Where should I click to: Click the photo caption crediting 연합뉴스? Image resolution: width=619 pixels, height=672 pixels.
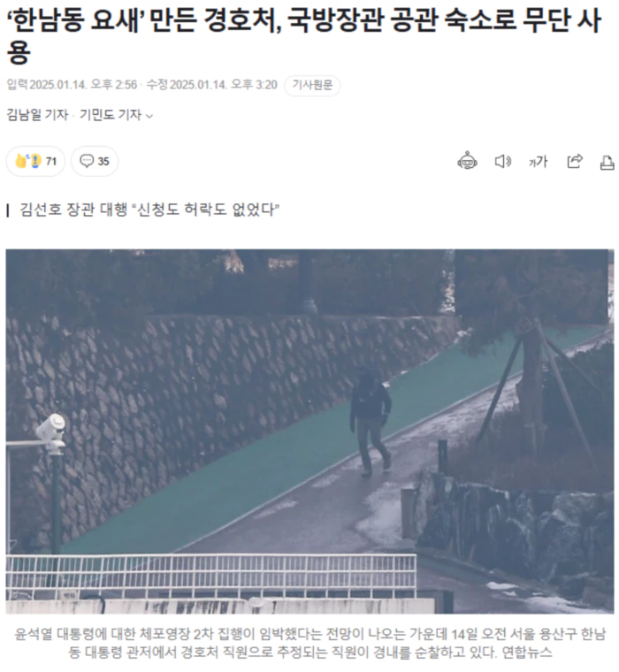point(309,643)
